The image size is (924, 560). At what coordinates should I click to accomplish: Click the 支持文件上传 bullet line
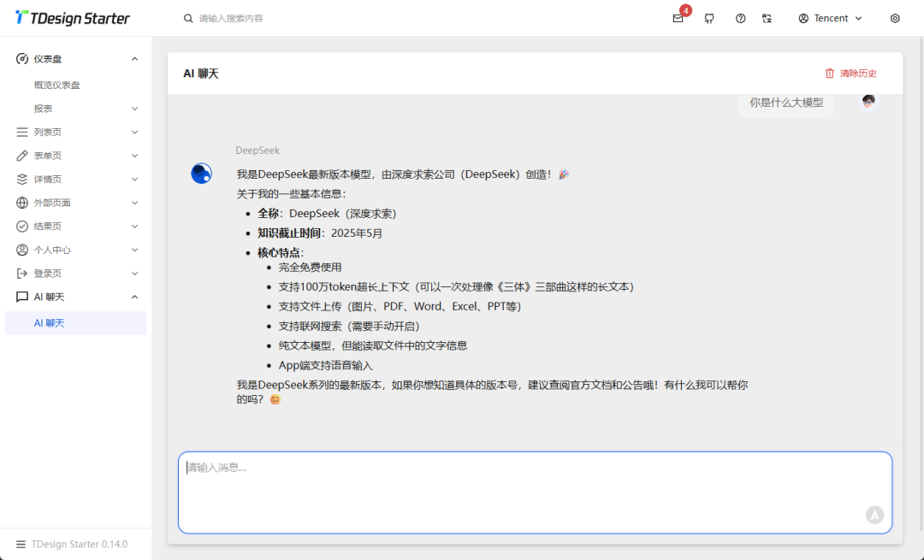pos(400,307)
